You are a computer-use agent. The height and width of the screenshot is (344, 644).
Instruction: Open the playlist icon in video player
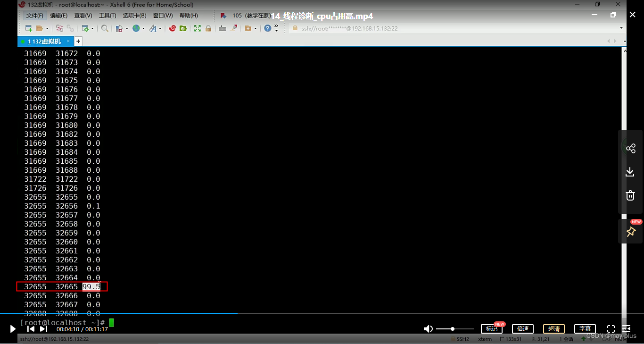(626, 328)
